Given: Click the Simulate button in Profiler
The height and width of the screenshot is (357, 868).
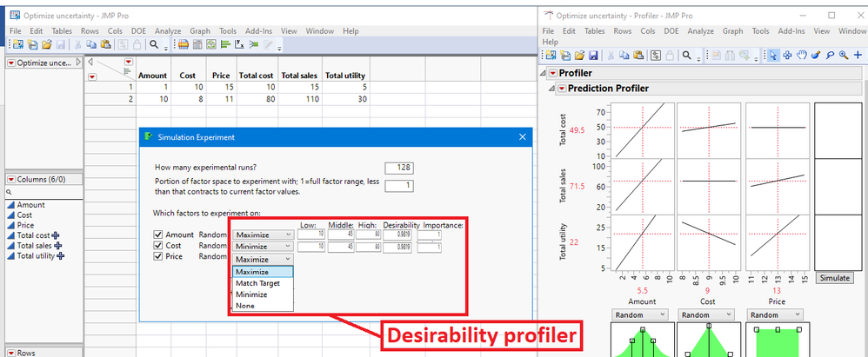Looking at the screenshot, I should click(x=834, y=278).
